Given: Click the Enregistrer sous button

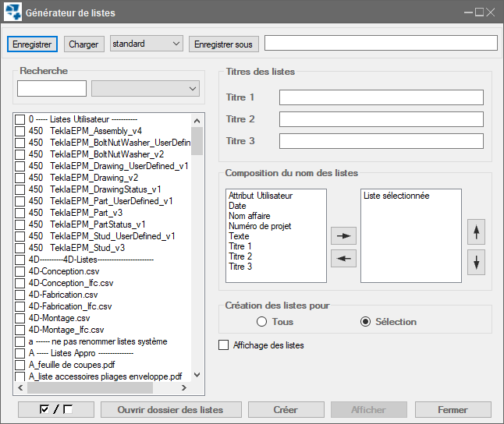Looking at the screenshot, I should click(223, 44).
